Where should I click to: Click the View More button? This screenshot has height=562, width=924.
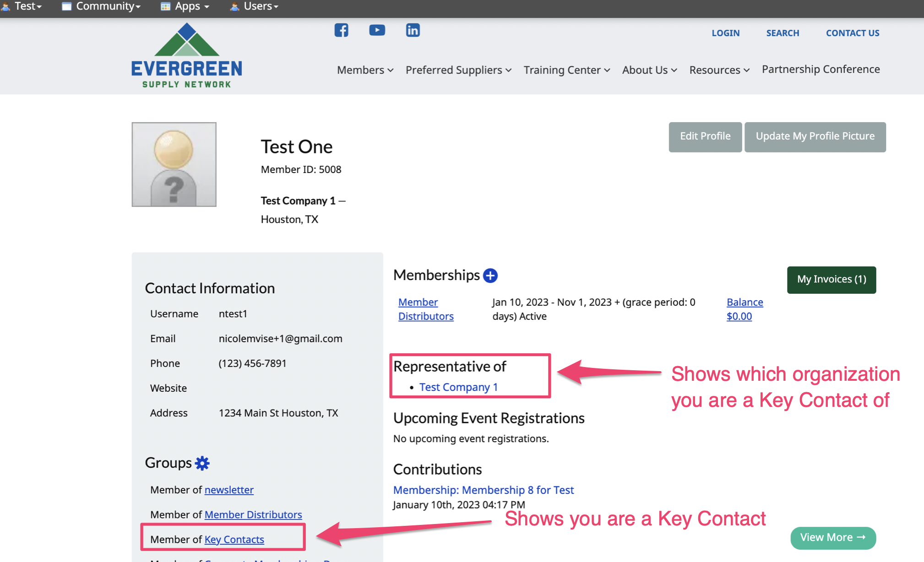[x=832, y=537]
